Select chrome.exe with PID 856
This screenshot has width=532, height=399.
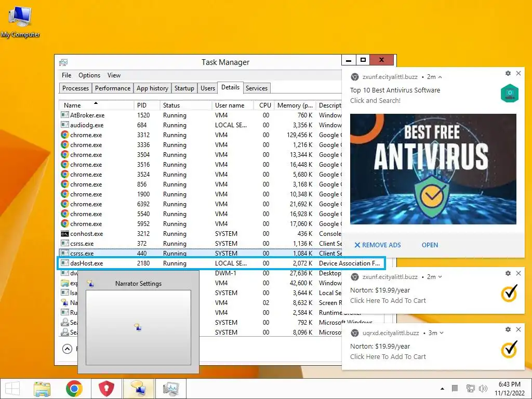tap(201, 184)
